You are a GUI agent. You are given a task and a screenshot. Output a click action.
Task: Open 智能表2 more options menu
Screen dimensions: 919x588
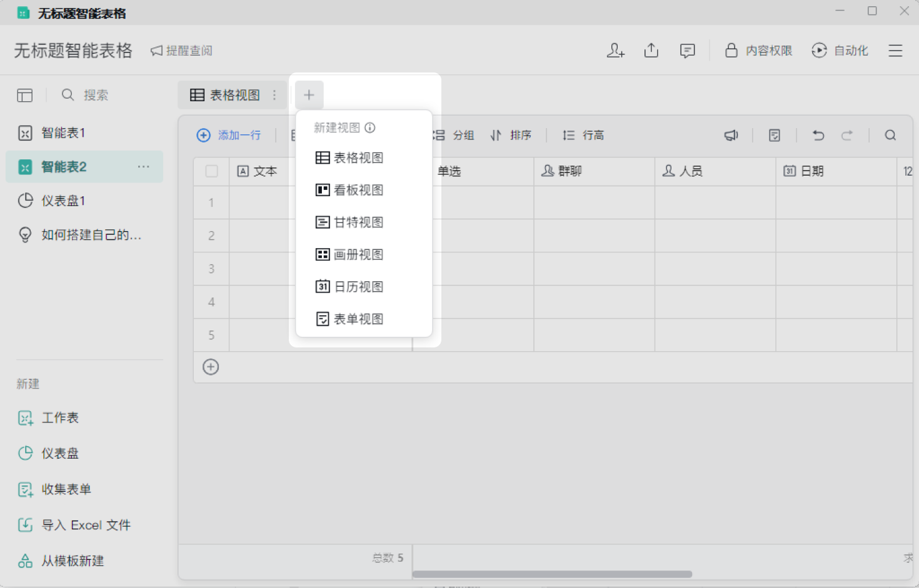tap(144, 167)
